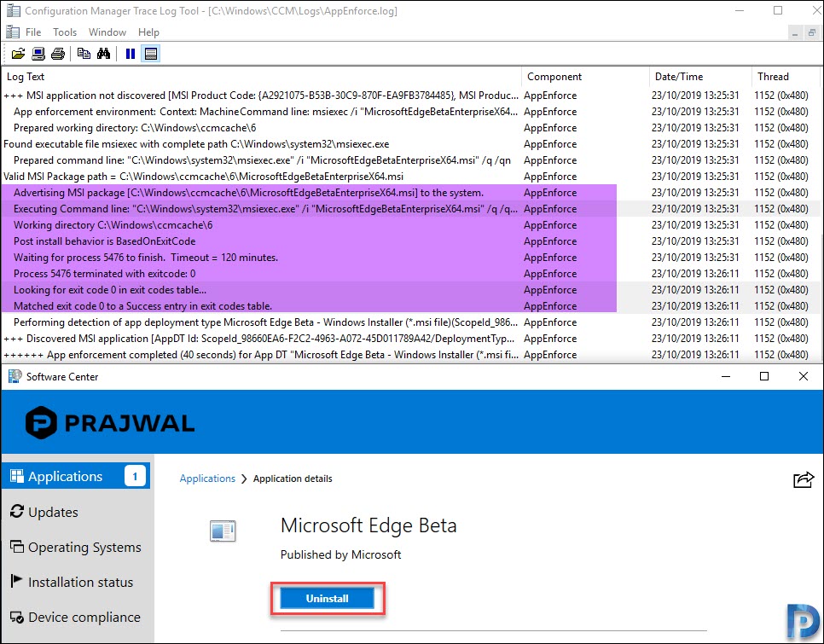Click the Trace Log Tool title bar icon

click(13, 10)
